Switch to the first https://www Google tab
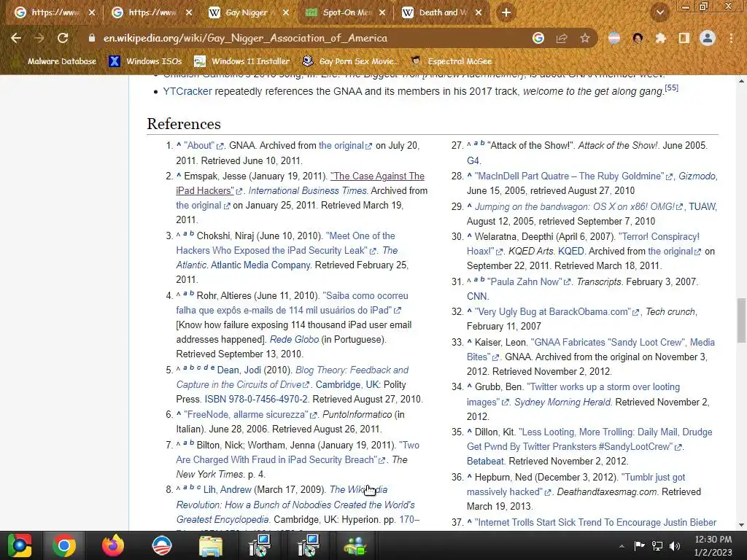This screenshot has width=747, height=560. 53,13
